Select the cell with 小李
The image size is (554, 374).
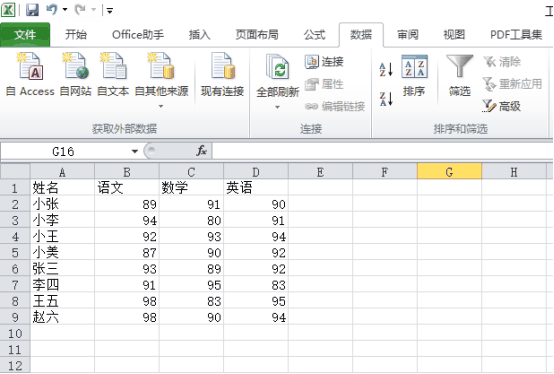coord(62,220)
